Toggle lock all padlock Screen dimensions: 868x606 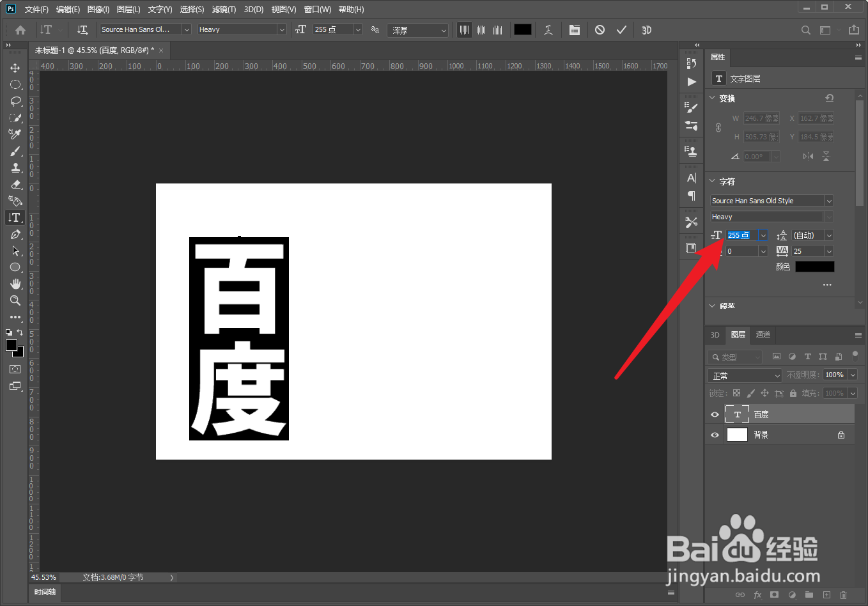(x=793, y=393)
